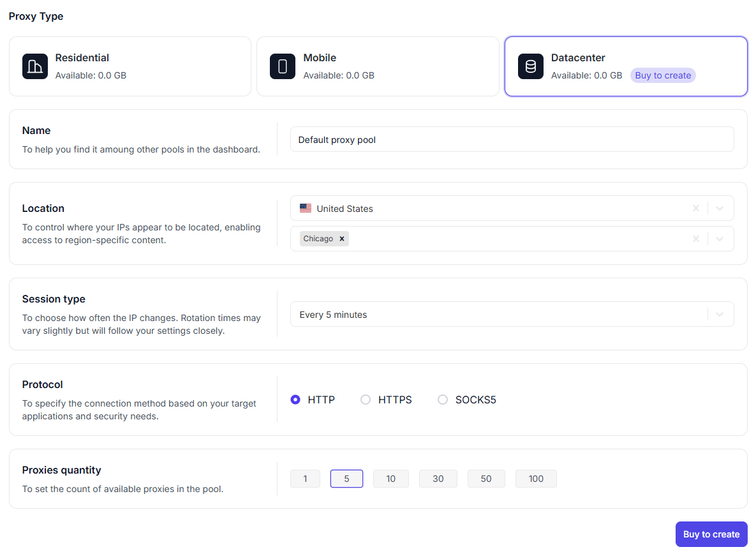Set proxies quantity to 50
The height and width of the screenshot is (554, 756).
coord(486,479)
